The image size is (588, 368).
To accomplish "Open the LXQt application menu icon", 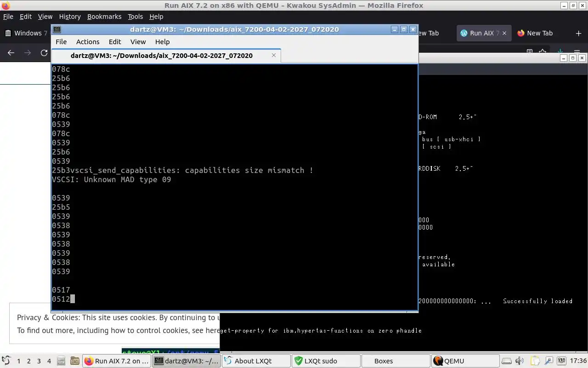I will coord(6,361).
